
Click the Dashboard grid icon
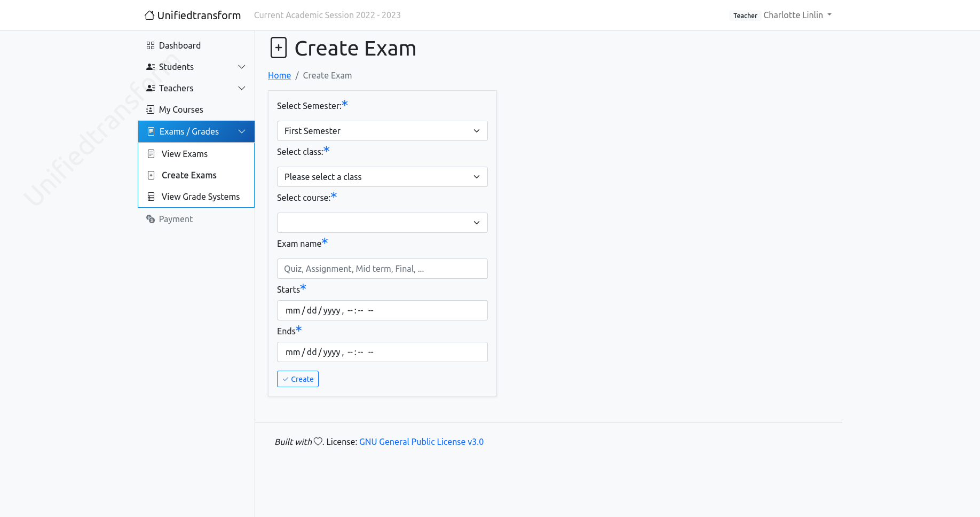[151, 45]
